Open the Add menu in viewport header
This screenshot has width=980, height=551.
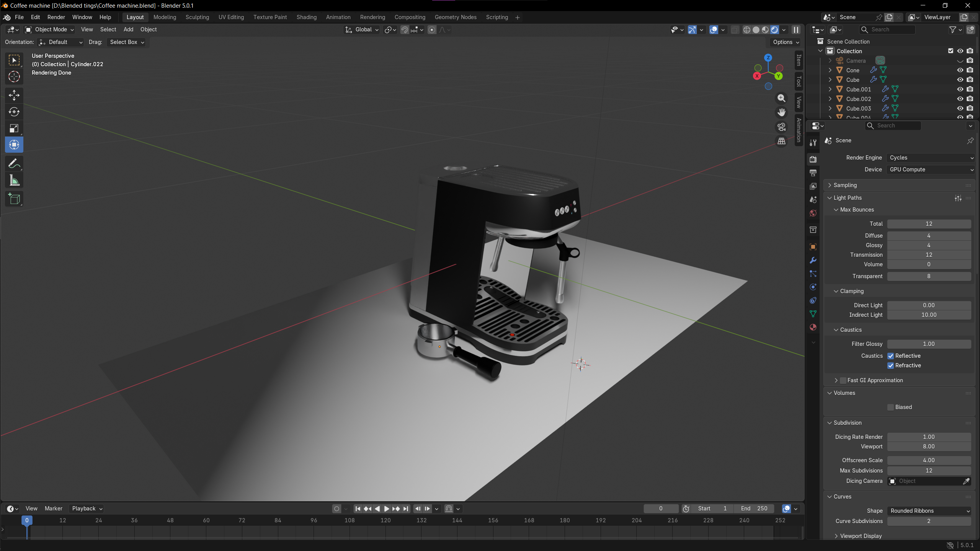tap(128, 29)
